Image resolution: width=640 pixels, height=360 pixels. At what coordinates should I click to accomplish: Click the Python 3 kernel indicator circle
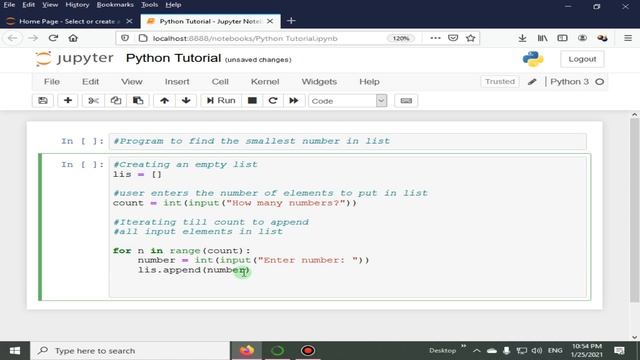pos(600,82)
